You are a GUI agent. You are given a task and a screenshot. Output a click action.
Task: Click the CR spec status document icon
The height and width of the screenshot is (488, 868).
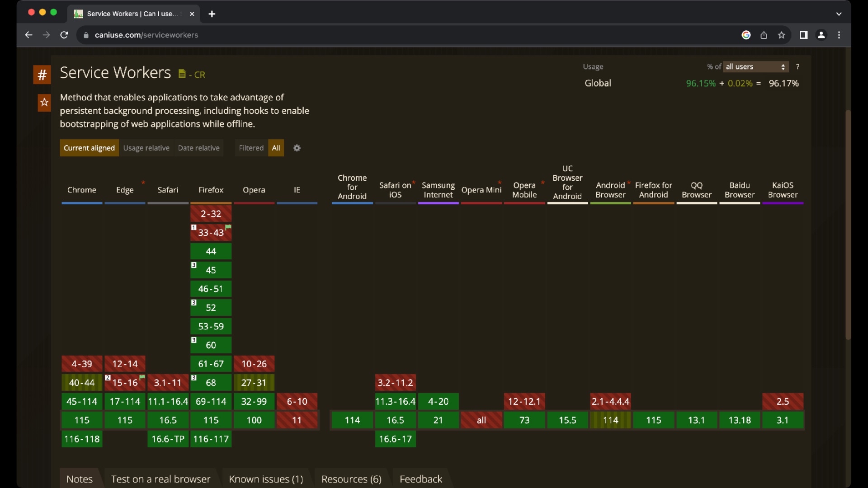click(x=182, y=74)
